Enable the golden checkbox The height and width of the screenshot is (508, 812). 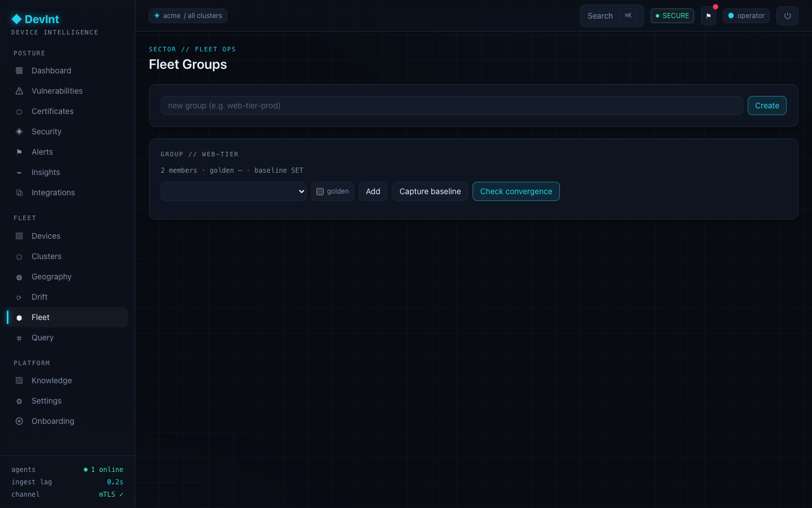[x=320, y=191]
